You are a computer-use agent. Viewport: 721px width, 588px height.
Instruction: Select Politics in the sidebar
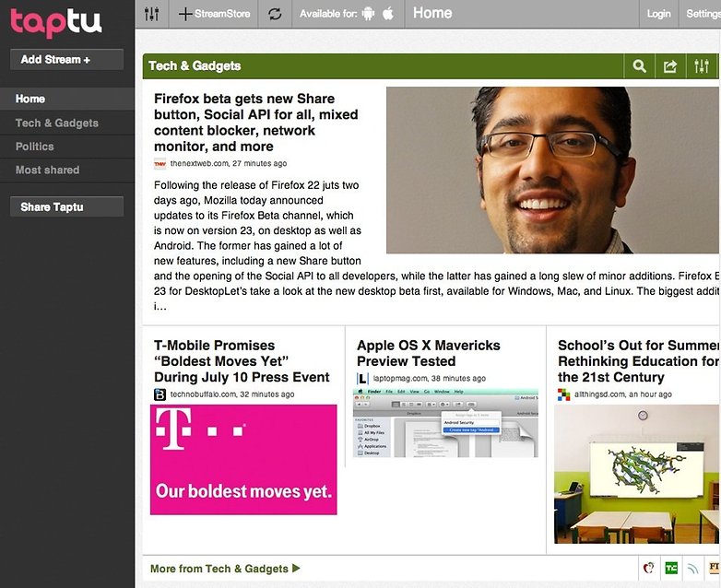(x=67, y=147)
